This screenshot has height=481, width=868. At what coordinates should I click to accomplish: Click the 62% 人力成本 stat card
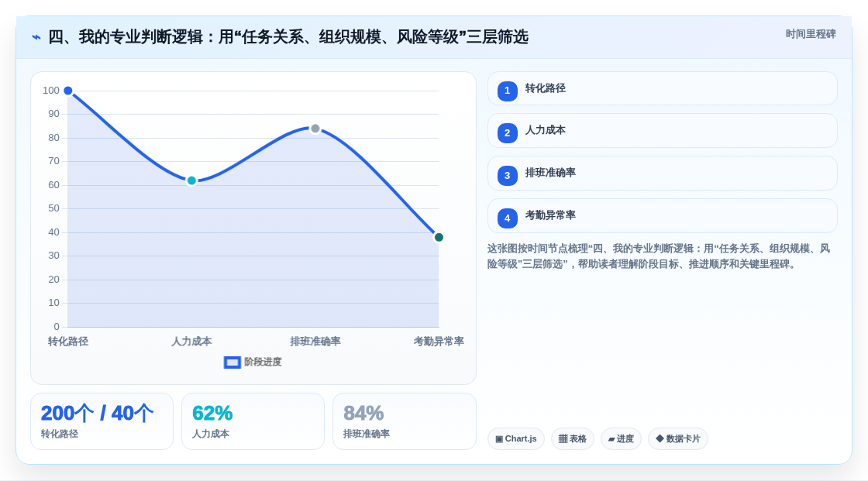point(253,421)
